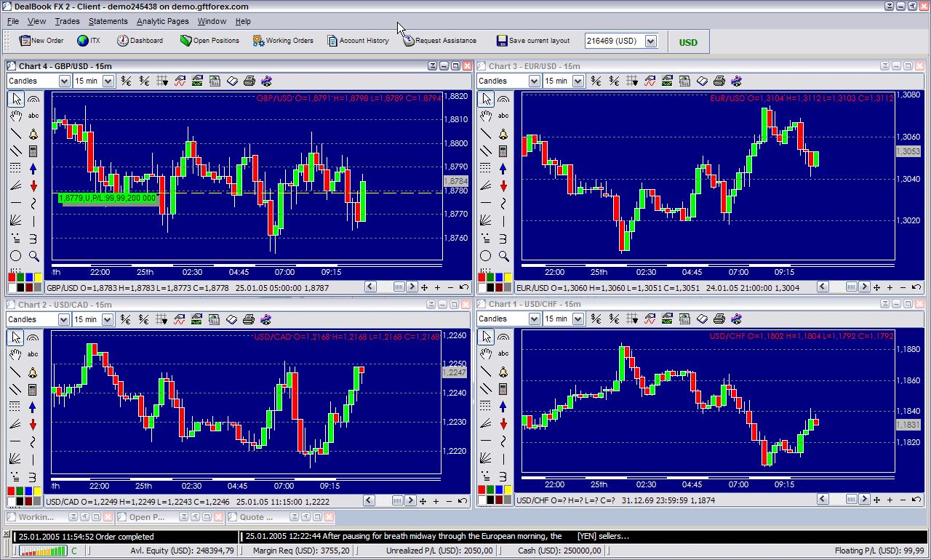Open the Analytic Pages menu
This screenshot has height=560, width=931.
(x=162, y=22)
